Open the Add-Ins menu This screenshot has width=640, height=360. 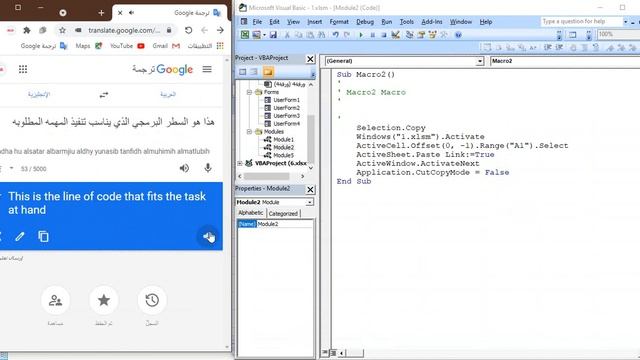click(x=431, y=22)
